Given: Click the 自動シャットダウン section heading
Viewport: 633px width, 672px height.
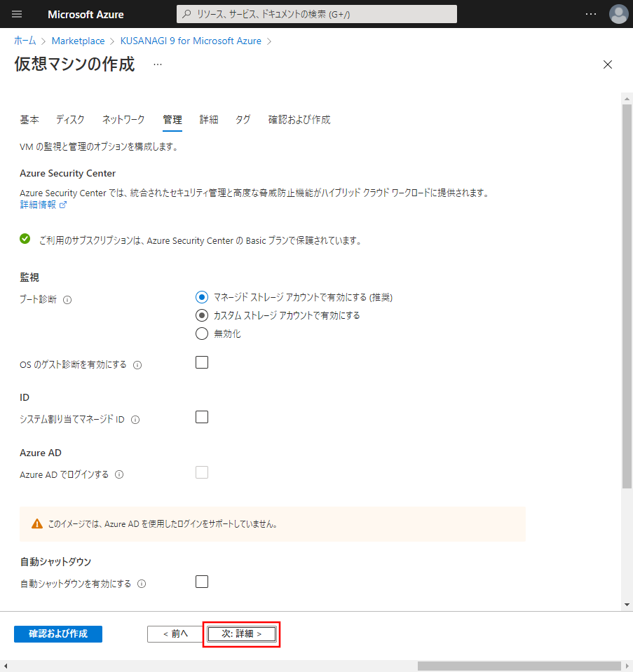Looking at the screenshot, I should [55, 561].
